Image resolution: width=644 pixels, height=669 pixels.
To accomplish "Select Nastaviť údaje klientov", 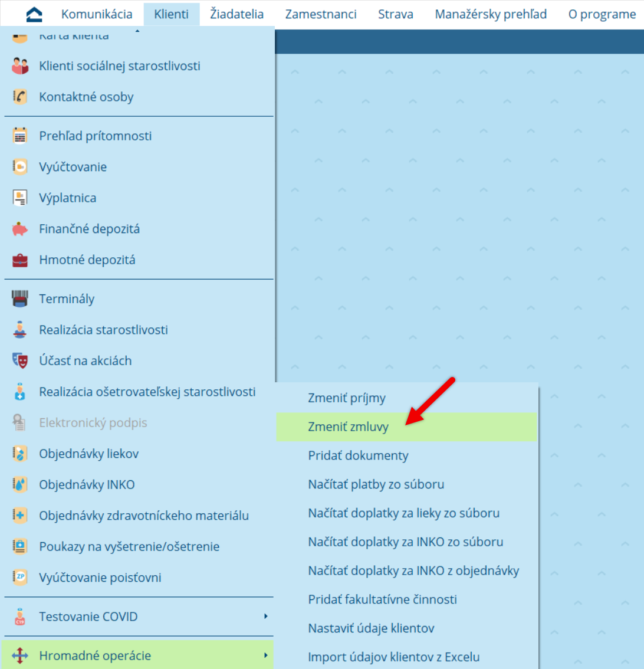I will (x=408, y=628).
